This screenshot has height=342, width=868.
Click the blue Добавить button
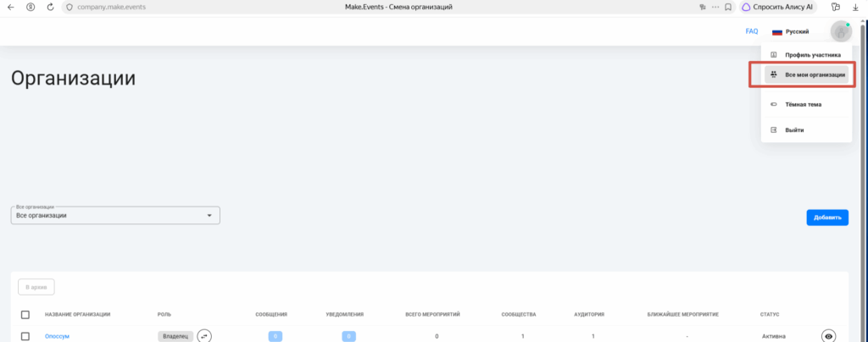pos(827,218)
